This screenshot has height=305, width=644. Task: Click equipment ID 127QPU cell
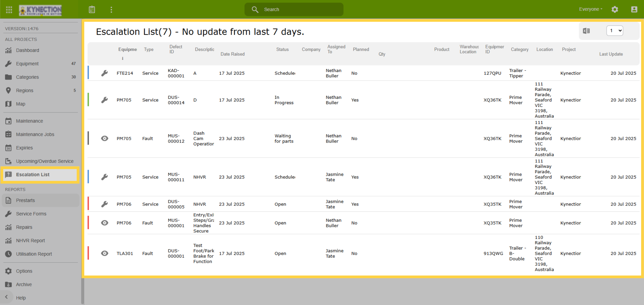point(492,73)
